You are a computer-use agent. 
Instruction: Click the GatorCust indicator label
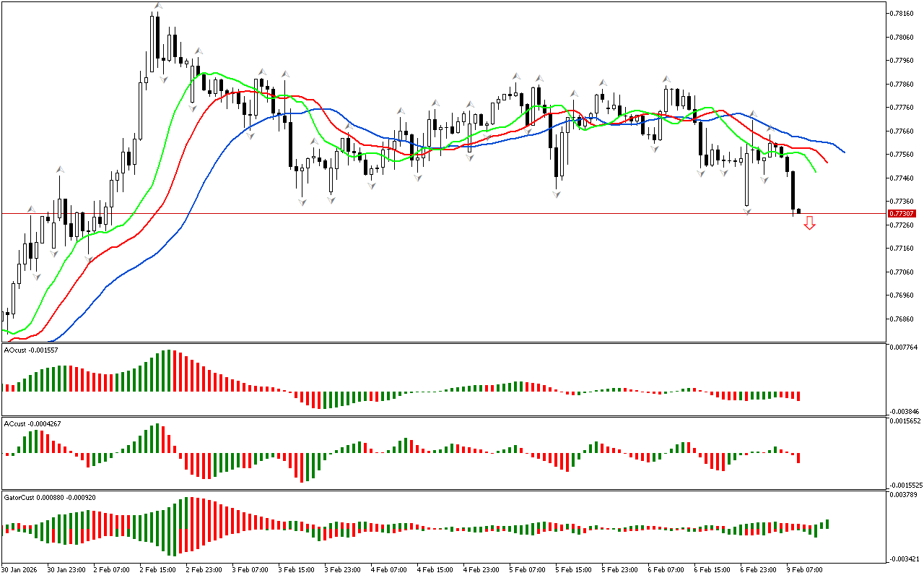[50, 497]
